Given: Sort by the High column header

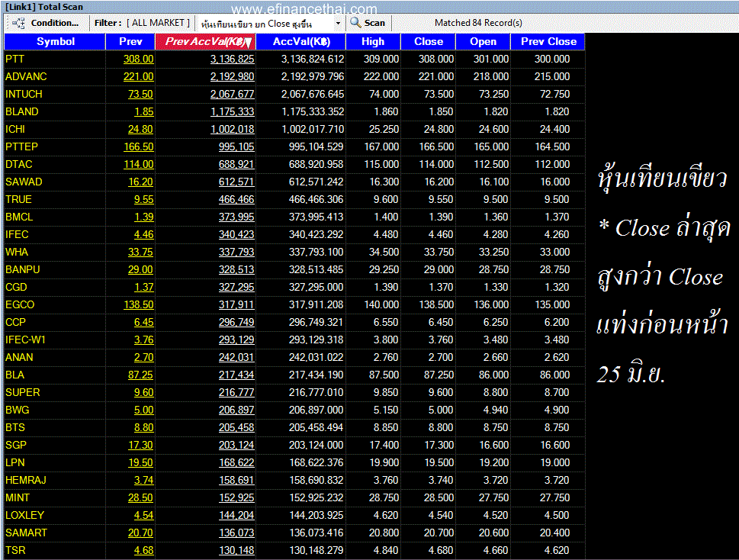Looking at the screenshot, I should coord(373,41).
